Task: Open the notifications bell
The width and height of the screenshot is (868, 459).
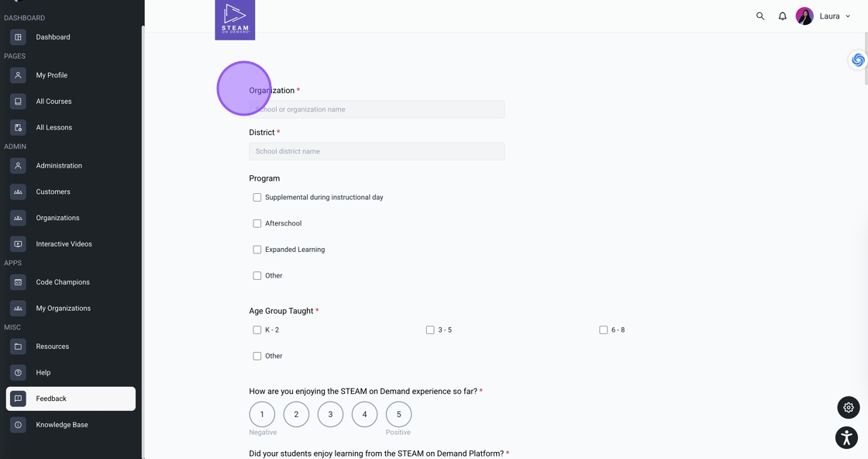Action: [783, 16]
